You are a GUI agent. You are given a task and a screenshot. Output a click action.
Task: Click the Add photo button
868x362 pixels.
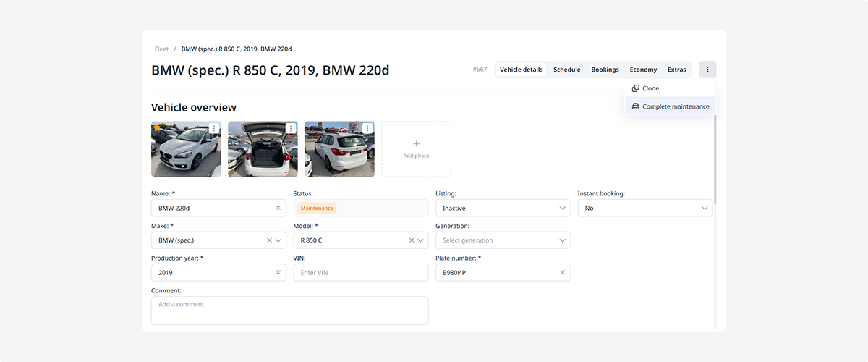tap(416, 149)
